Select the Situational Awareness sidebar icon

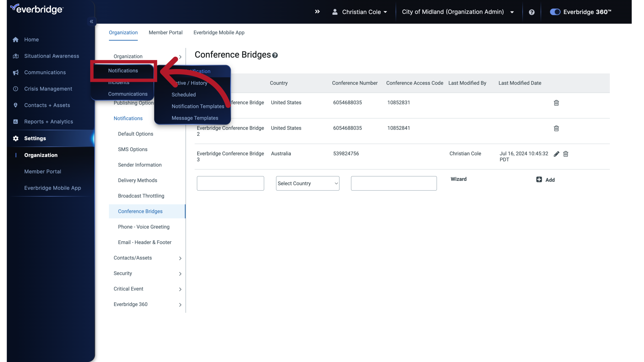(16, 56)
